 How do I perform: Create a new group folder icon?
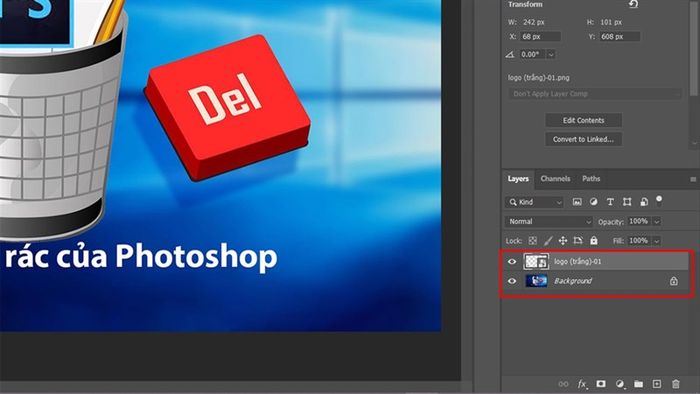(x=638, y=384)
